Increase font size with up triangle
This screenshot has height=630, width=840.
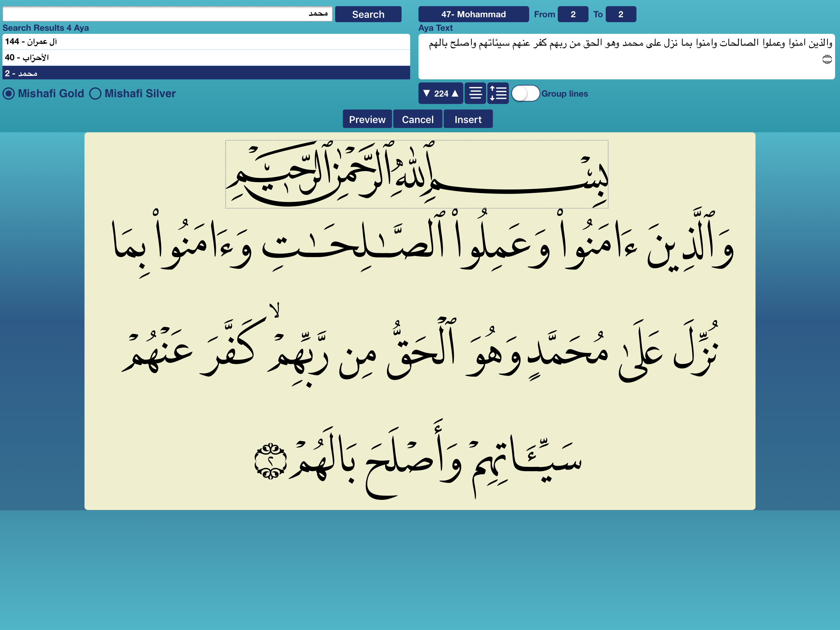click(x=455, y=93)
